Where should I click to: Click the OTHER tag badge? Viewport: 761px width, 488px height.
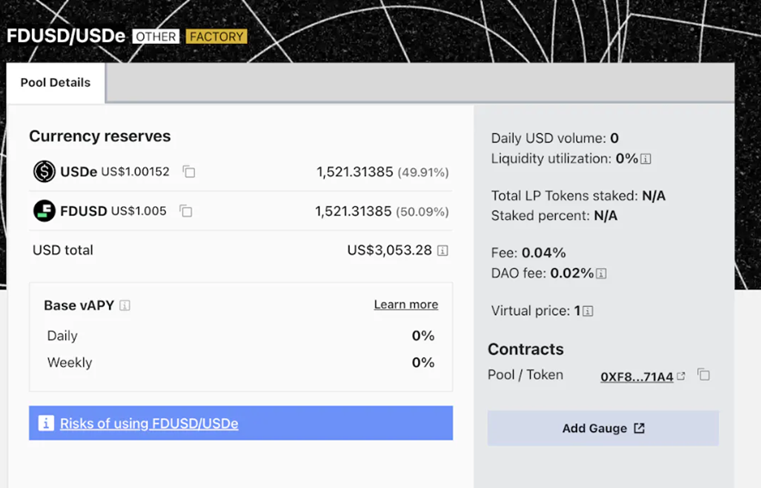pos(156,36)
